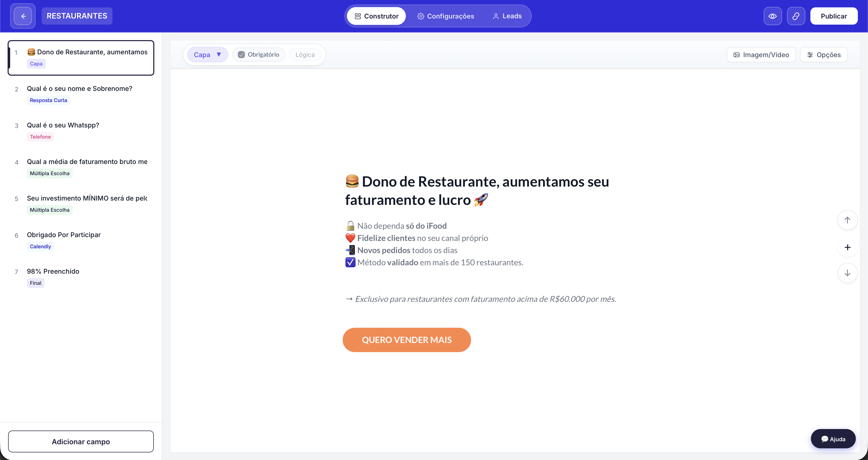Click the orange QUERO VENDER MAIS button
The image size is (868, 460).
[406, 340]
